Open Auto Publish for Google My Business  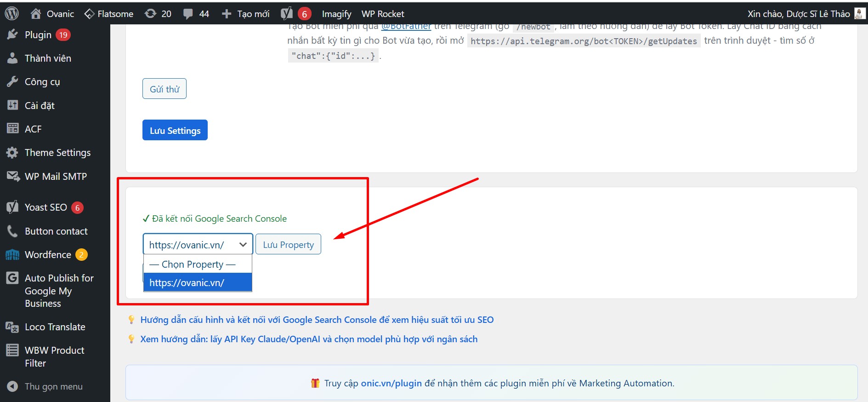pyautogui.click(x=59, y=291)
